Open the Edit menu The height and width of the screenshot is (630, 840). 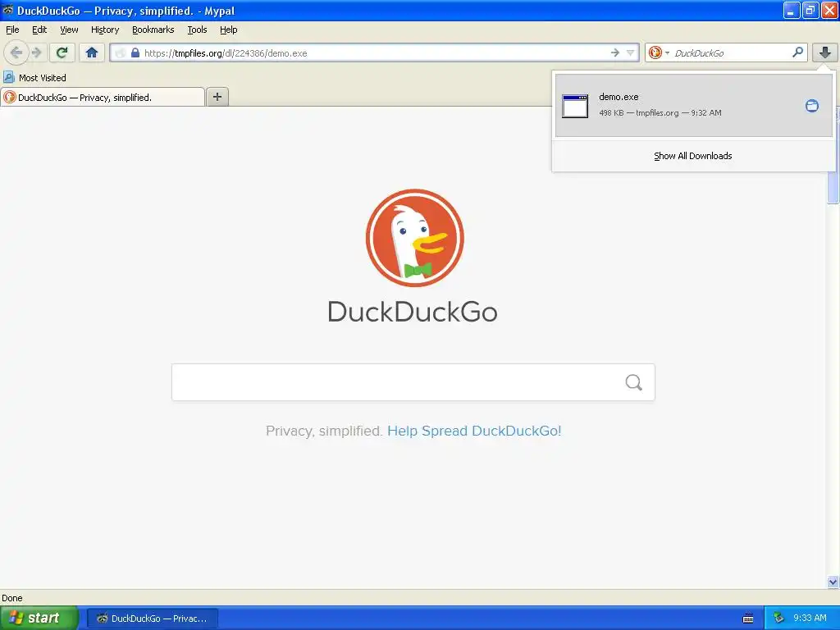click(39, 30)
